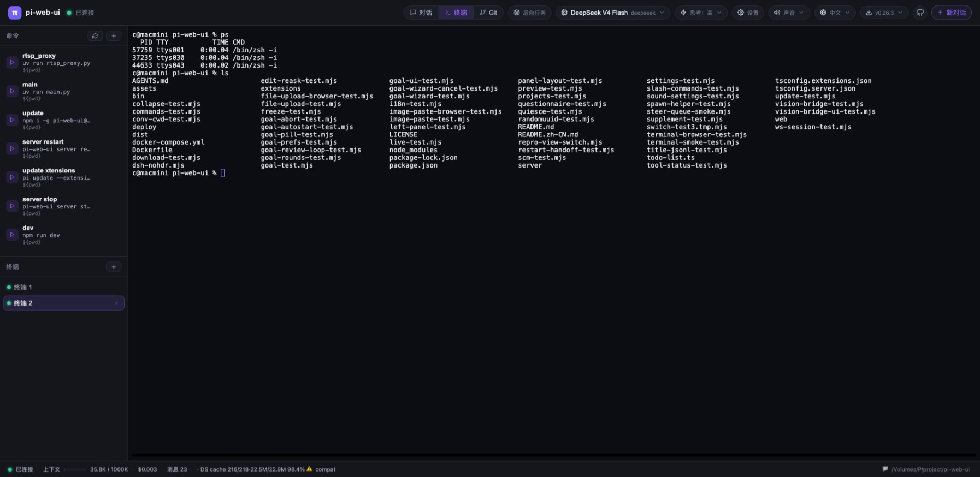Click the 35.8K / 1000K token count
The image size is (980, 477).
pyautogui.click(x=109, y=469)
